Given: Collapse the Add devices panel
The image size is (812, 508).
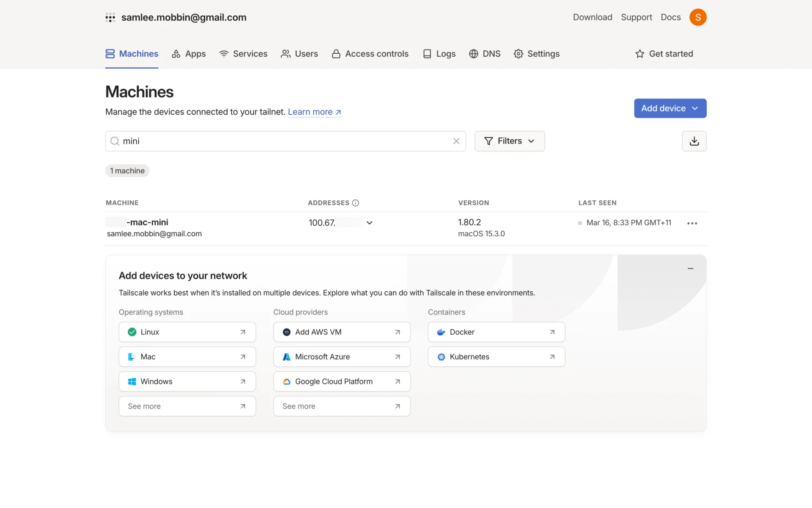Looking at the screenshot, I should coord(691,268).
